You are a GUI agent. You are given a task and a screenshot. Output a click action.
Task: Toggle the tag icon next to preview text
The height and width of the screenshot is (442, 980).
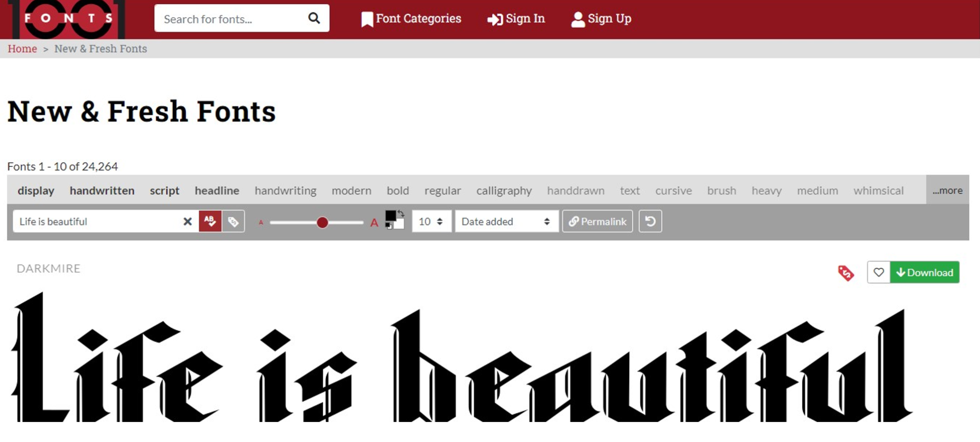(x=233, y=221)
